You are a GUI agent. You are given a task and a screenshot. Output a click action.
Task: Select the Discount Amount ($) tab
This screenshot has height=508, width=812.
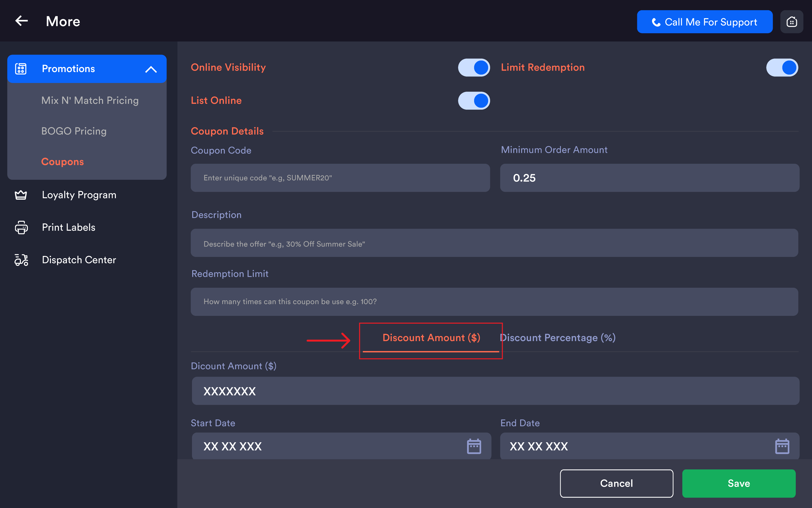click(x=431, y=338)
